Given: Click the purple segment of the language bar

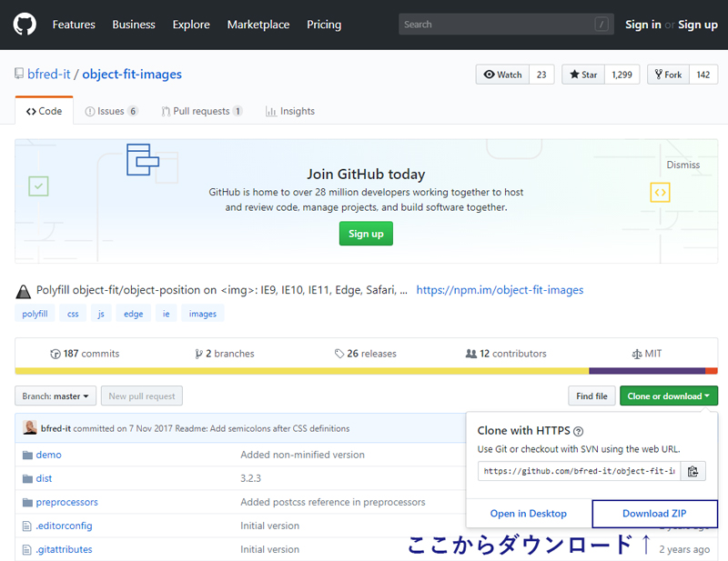Looking at the screenshot, I should pos(647,371).
